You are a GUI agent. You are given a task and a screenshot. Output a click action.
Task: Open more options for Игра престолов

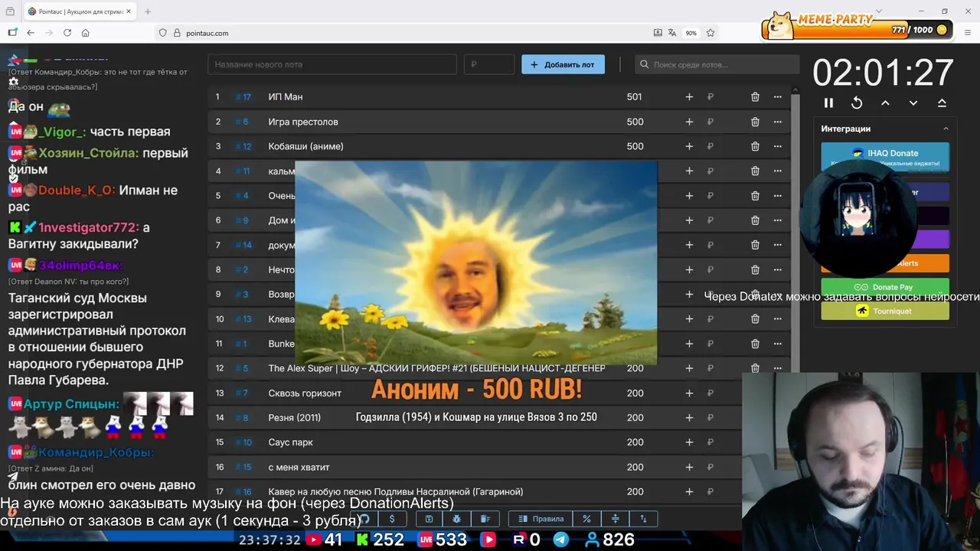pos(778,122)
